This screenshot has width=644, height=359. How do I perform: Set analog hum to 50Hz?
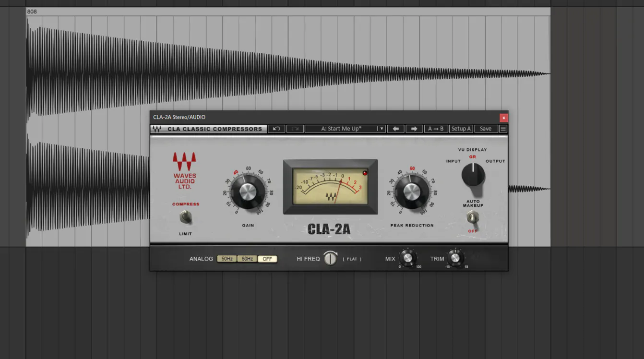point(227,259)
